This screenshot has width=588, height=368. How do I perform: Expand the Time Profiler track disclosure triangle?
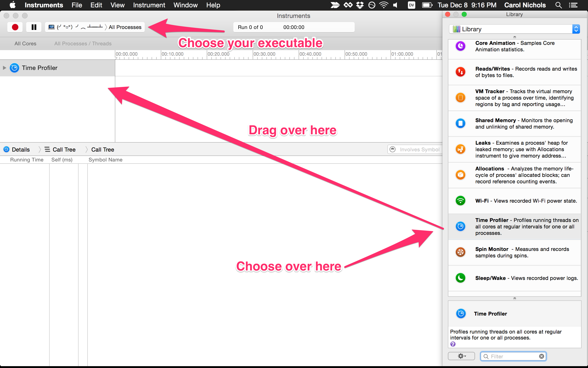pyautogui.click(x=4, y=68)
